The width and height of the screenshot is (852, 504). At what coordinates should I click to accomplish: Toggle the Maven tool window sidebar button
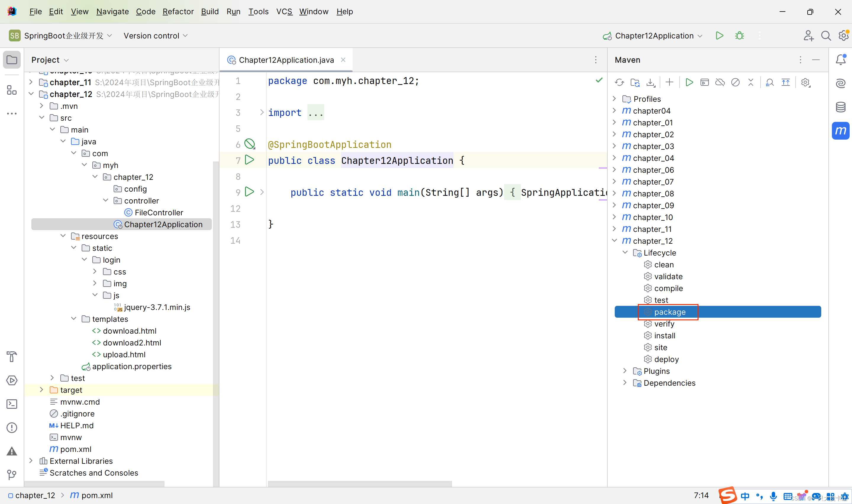click(x=840, y=131)
